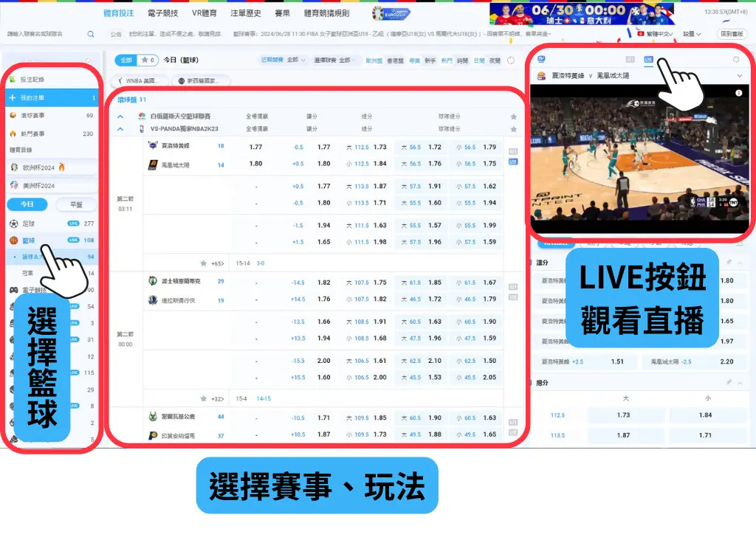This screenshot has height=540, width=756.
Task: Click the LIVE stream icon above video
Action: pos(648,60)
